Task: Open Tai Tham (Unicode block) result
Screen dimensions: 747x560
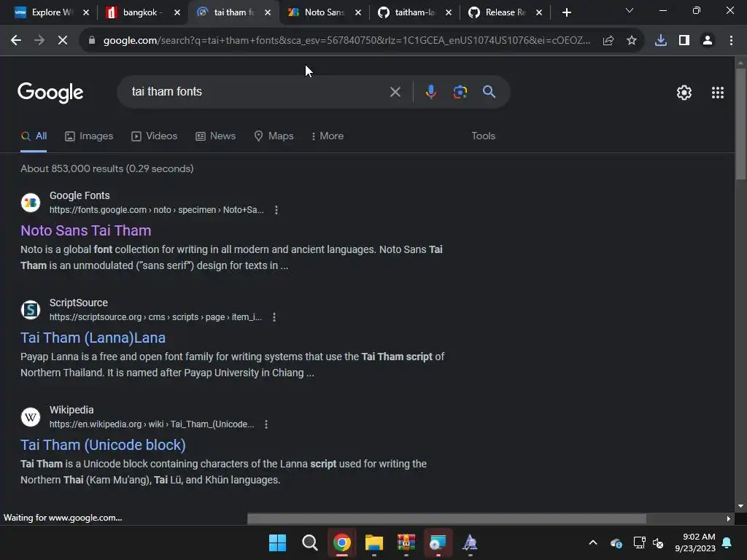Action: (x=103, y=445)
